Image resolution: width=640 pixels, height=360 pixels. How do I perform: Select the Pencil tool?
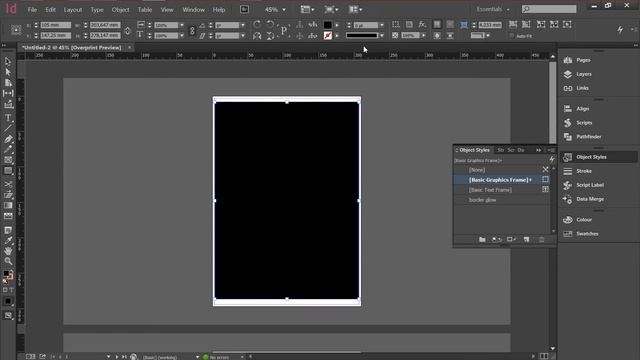8,149
